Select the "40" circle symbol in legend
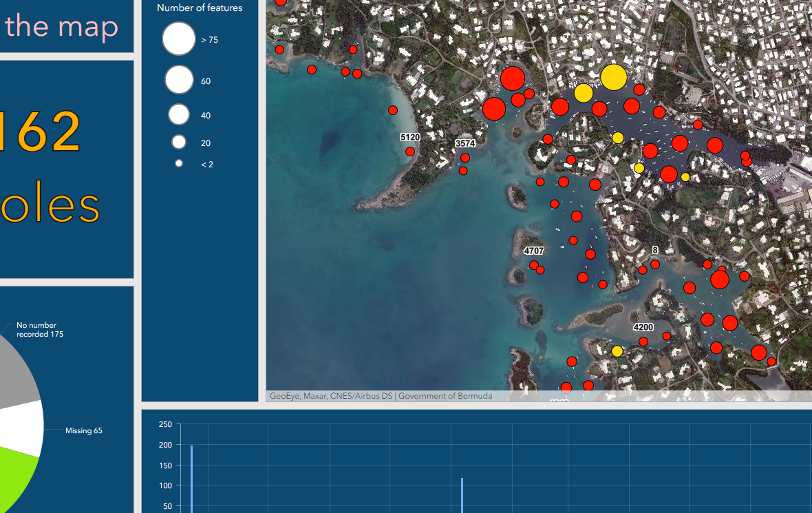Image resolution: width=812 pixels, height=513 pixels. click(x=179, y=114)
